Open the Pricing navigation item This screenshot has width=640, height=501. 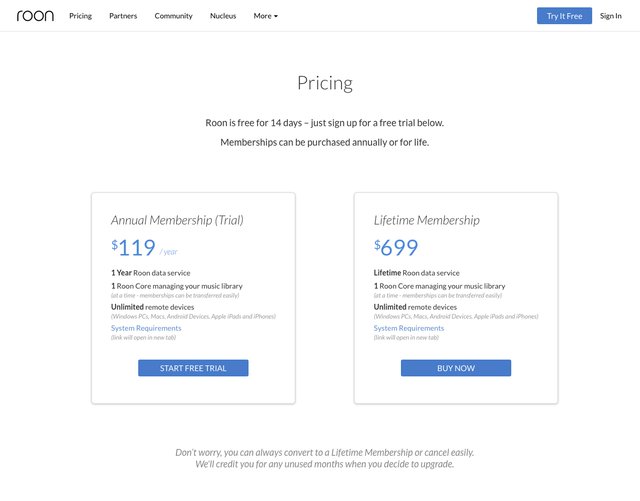pos(80,16)
